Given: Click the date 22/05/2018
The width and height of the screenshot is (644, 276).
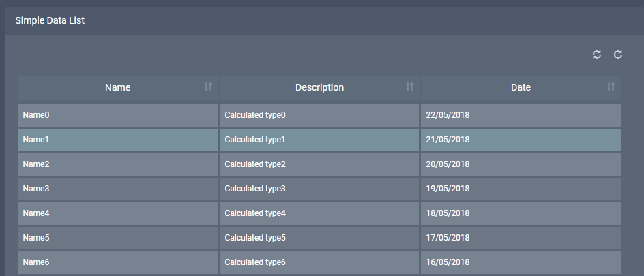Looking at the screenshot, I should [x=448, y=115].
